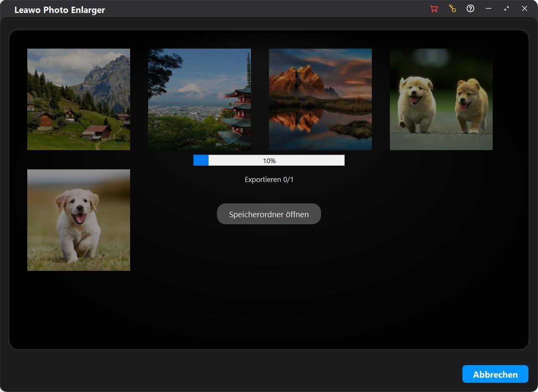Click the empty title bar area left of cart icon
The image size is (538, 392).
pos(269,9)
